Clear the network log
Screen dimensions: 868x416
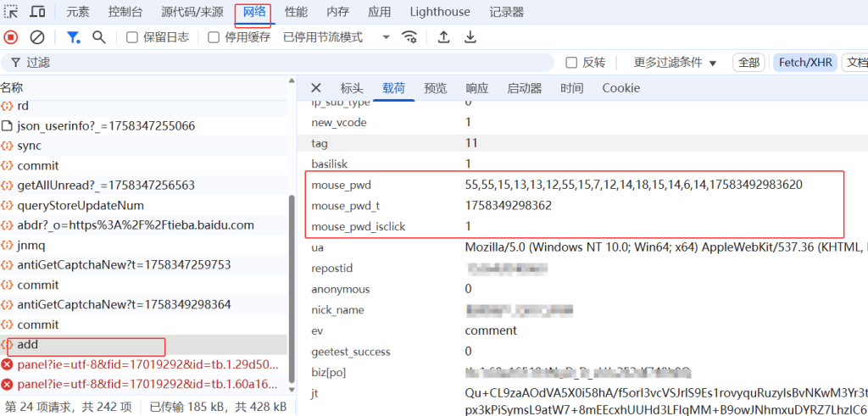tap(37, 37)
